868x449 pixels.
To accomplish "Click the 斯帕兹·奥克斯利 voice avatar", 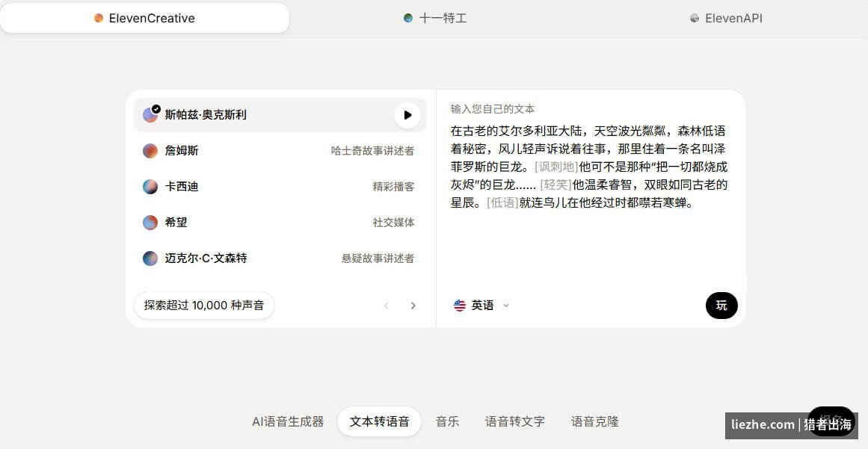I will 150,115.
